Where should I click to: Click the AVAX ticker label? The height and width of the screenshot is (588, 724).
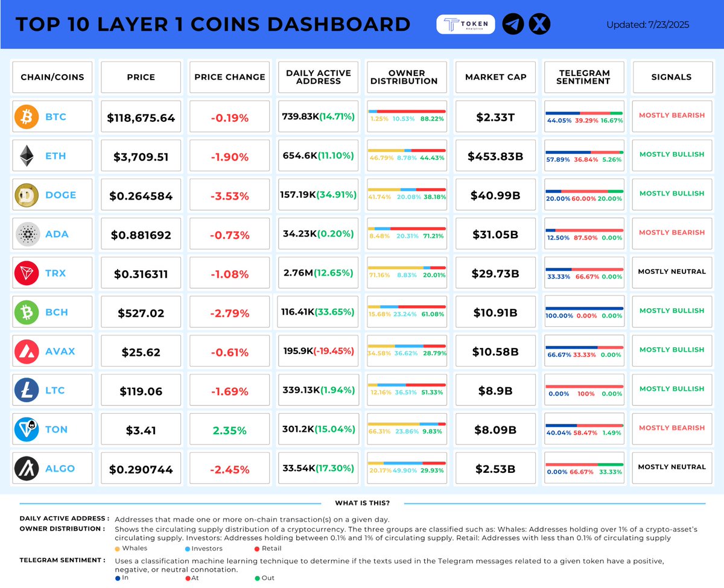click(60, 352)
